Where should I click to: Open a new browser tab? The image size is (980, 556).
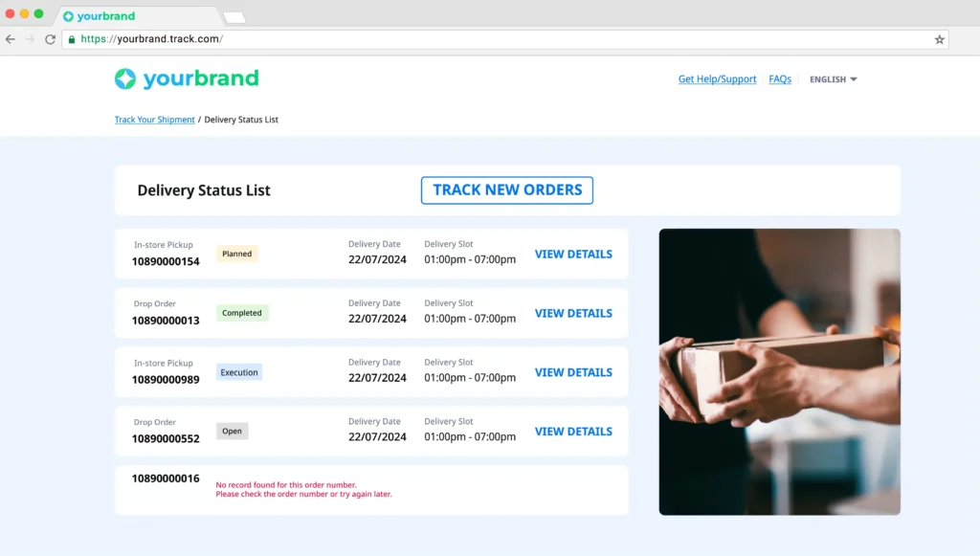click(x=234, y=17)
